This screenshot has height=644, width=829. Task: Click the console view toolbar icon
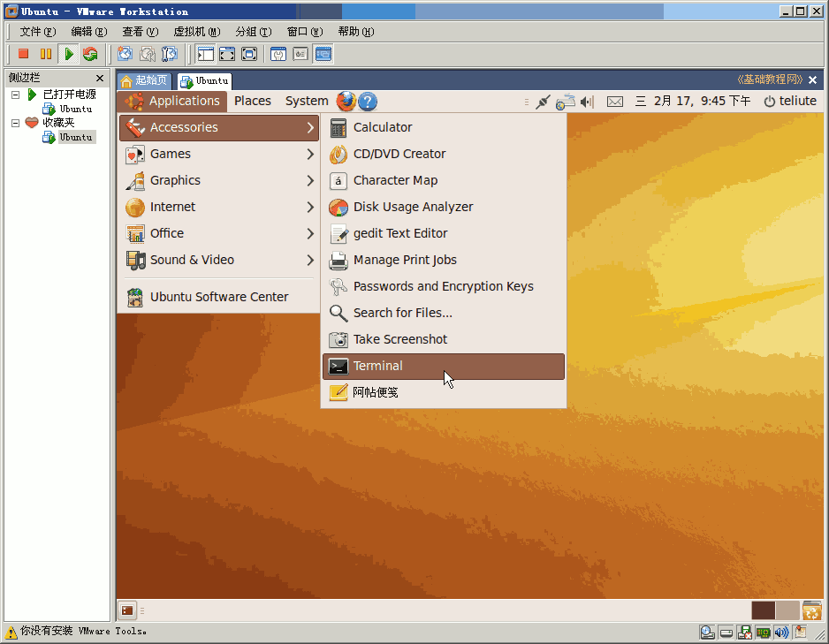coord(323,54)
